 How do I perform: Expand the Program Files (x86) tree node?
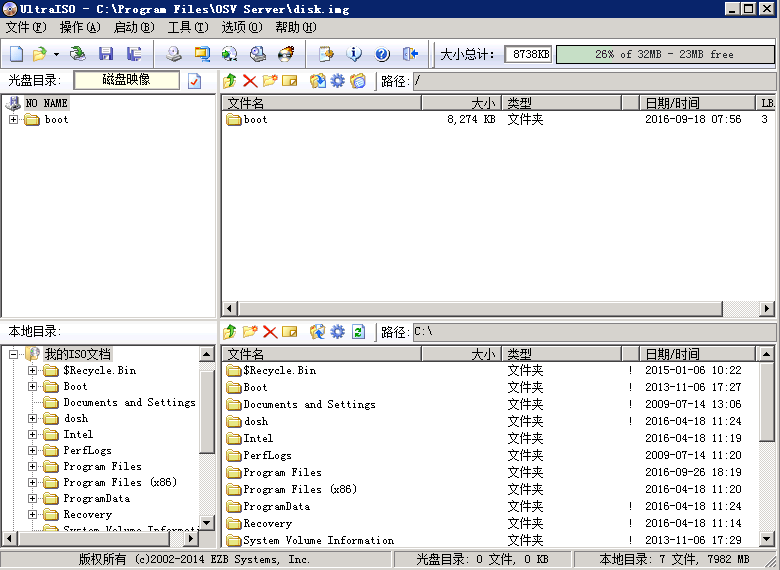tap(32, 482)
